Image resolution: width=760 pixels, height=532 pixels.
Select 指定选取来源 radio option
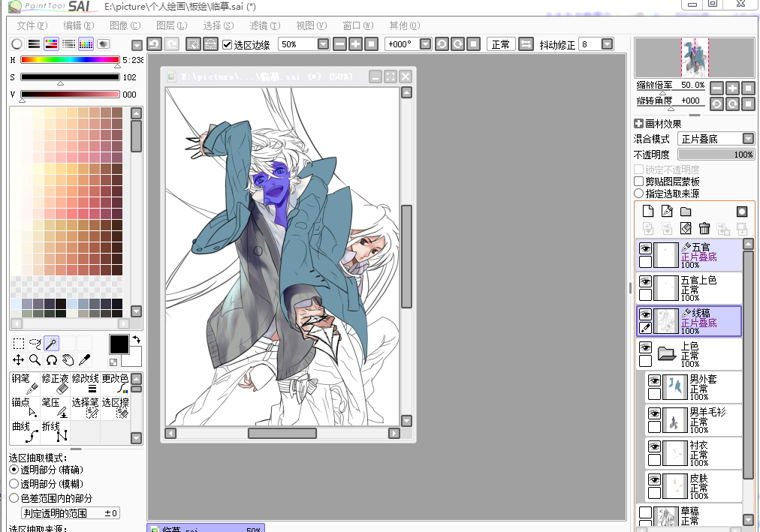pyautogui.click(x=639, y=194)
